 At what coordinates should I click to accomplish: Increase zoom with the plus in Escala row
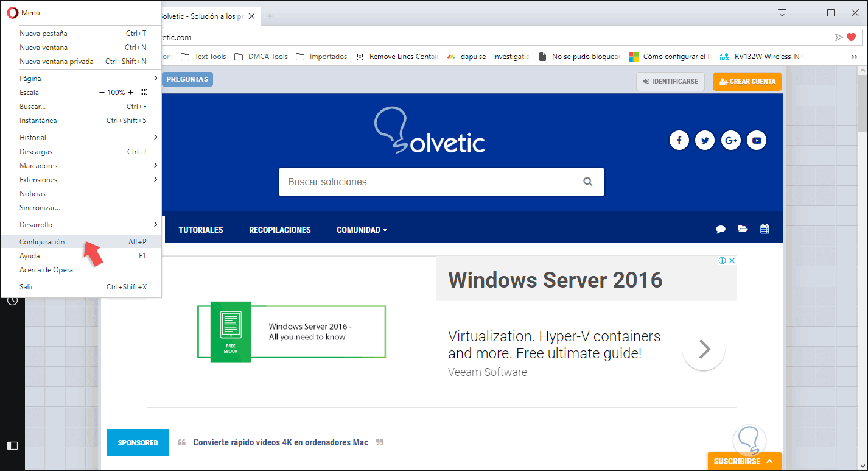click(130, 93)
